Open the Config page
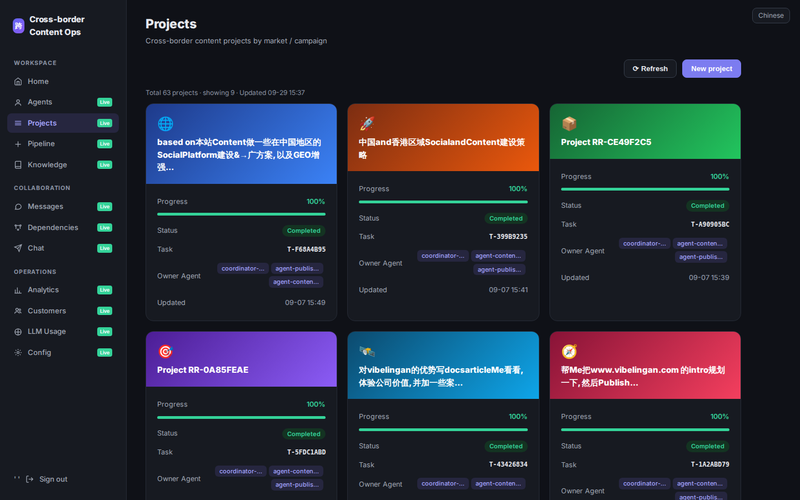The height and width of the screenshot is (500, 800). pos(63,353)
